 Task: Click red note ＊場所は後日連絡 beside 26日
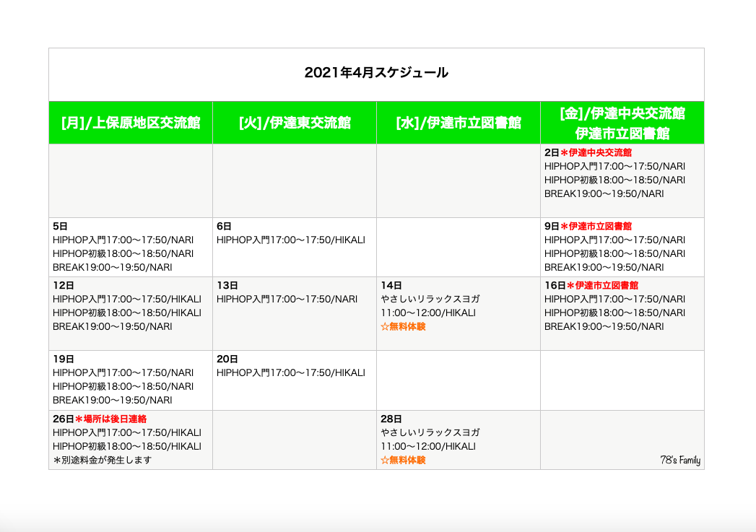coord(111,419)
